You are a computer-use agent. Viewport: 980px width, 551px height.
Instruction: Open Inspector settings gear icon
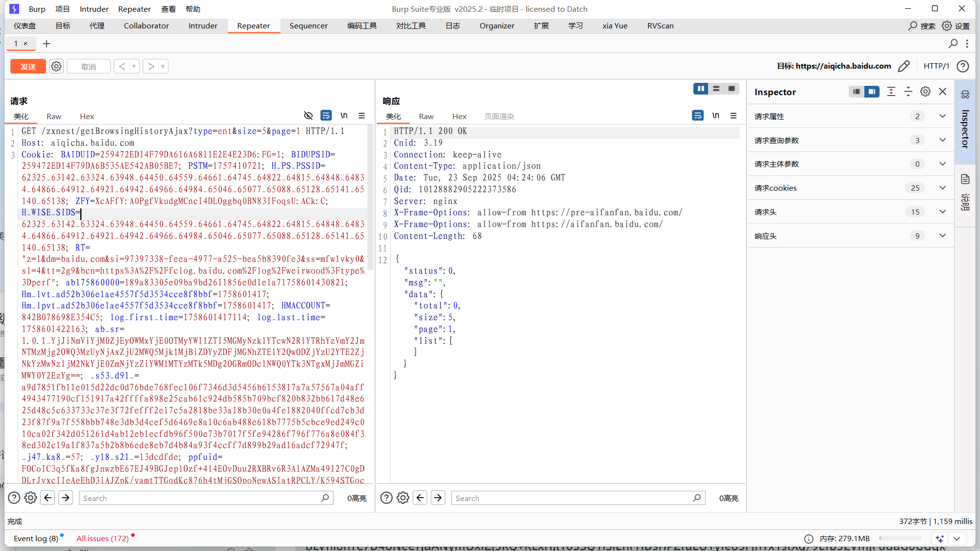(x=925, y=92)
